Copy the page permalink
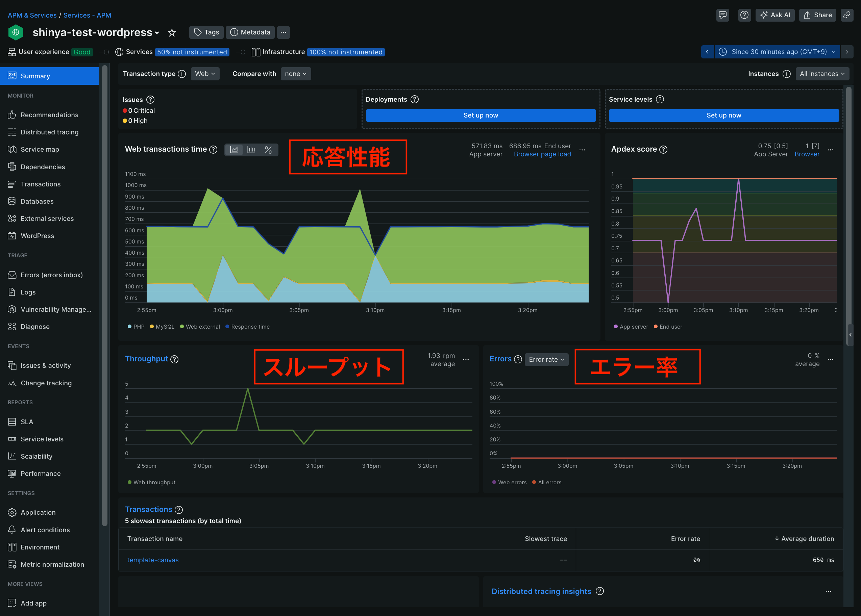The width and height of the screenshot is (861, 616). click(x=847, y=15)
